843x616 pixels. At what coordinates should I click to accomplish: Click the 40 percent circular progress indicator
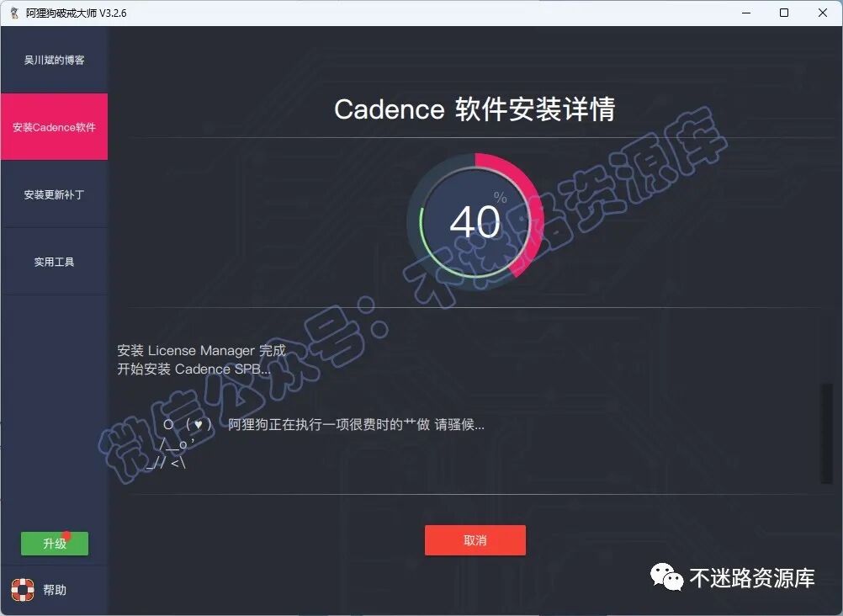coord(475,221)
